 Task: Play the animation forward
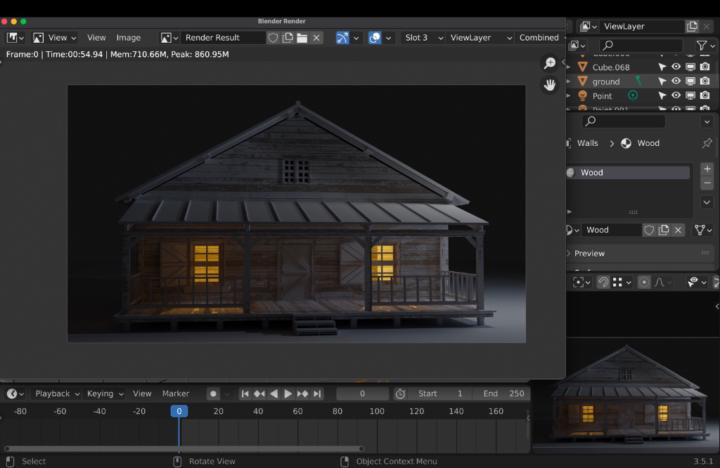(288, 394)
